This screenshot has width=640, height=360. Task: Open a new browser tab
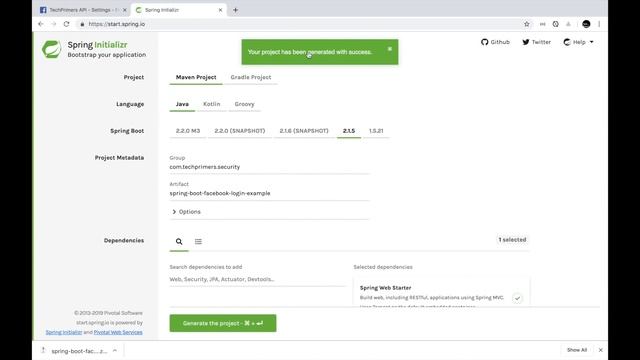pyautogui.click(x=236, y=10)
